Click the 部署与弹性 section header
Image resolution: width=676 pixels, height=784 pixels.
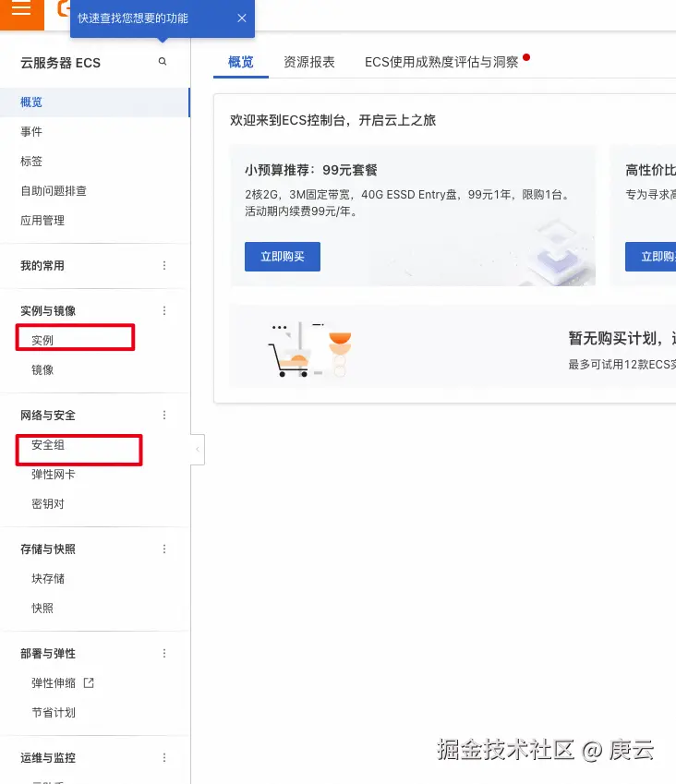(48, 654)
